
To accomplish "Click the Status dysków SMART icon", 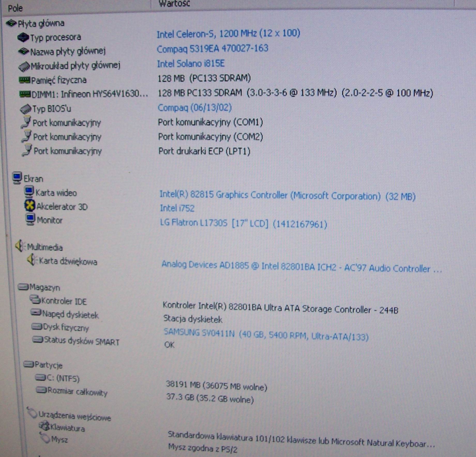I will click(38, 339).
